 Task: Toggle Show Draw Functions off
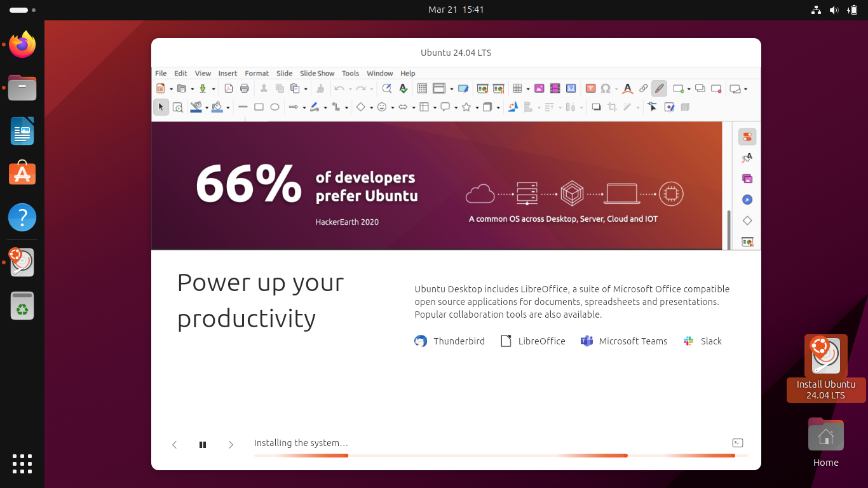click(659, 88)
